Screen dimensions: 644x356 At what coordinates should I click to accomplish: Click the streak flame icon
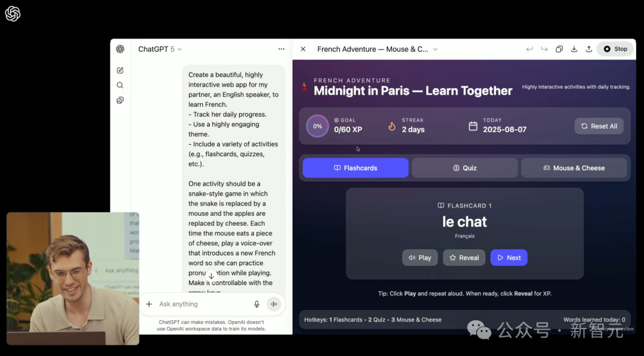tap(392, 126)
